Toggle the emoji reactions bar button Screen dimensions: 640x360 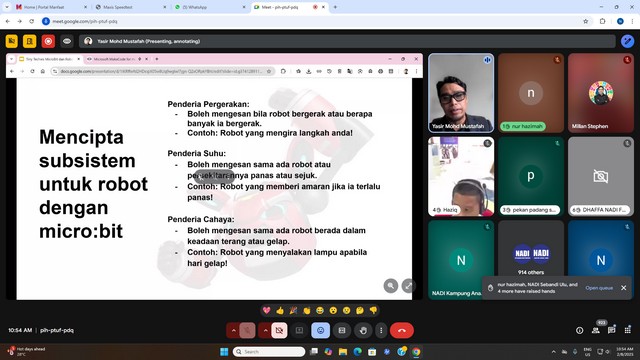[320, 330]
